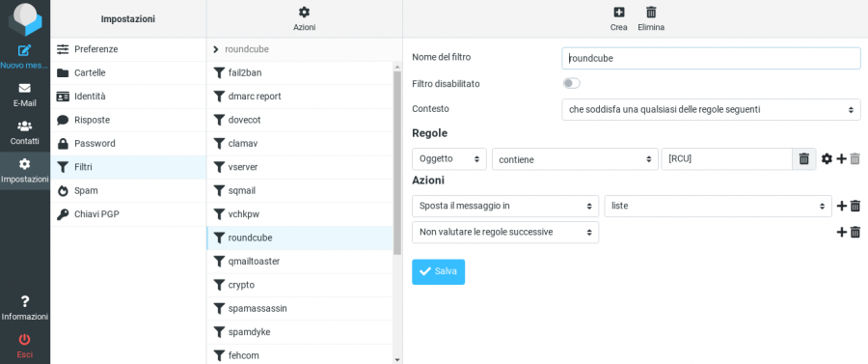The width and height of the screenshot is (868, 364).
Task: Click the Elimina trash icon in toolbar
Action: click(651, 13)
